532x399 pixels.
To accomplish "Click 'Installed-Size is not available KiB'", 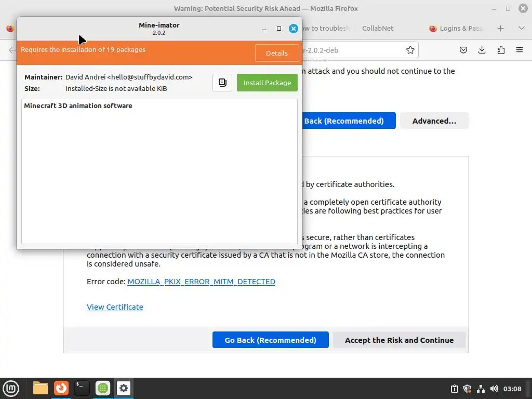I will coord(116,88).
